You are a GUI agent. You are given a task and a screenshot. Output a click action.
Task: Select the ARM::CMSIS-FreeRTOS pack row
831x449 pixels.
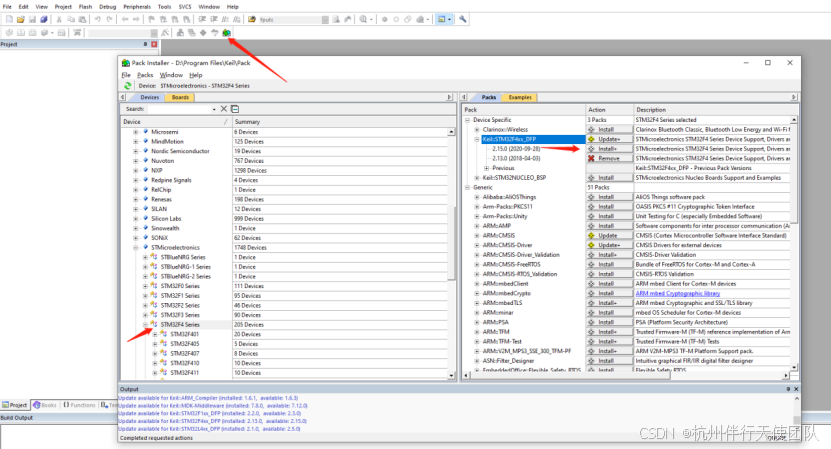tap(511, 265)
